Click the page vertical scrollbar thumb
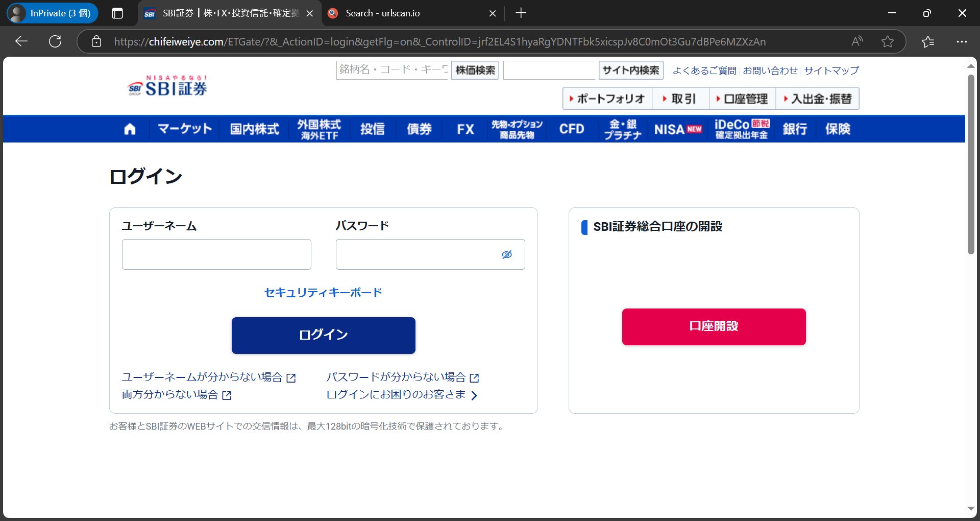 (x=971, y=164)
